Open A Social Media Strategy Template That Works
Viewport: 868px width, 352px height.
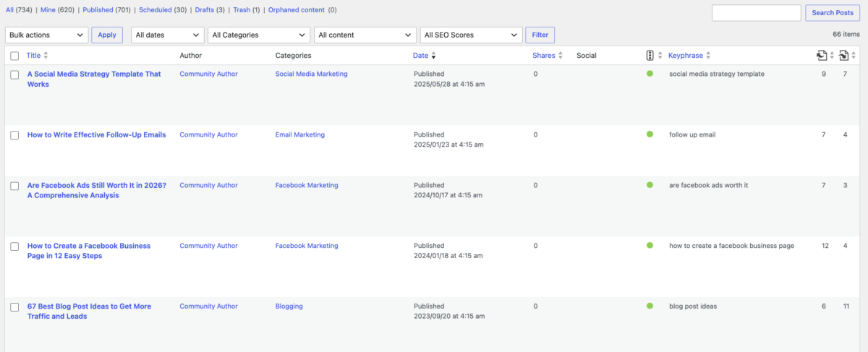pos(94,79)
